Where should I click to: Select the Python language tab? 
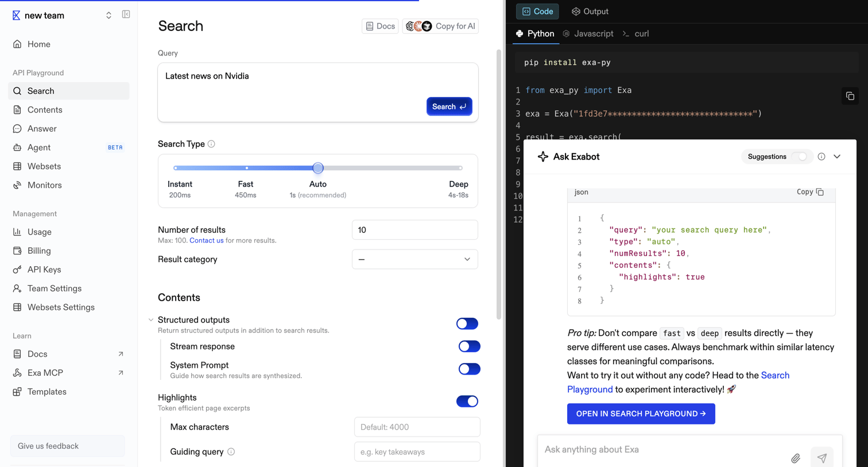(536, 34)
